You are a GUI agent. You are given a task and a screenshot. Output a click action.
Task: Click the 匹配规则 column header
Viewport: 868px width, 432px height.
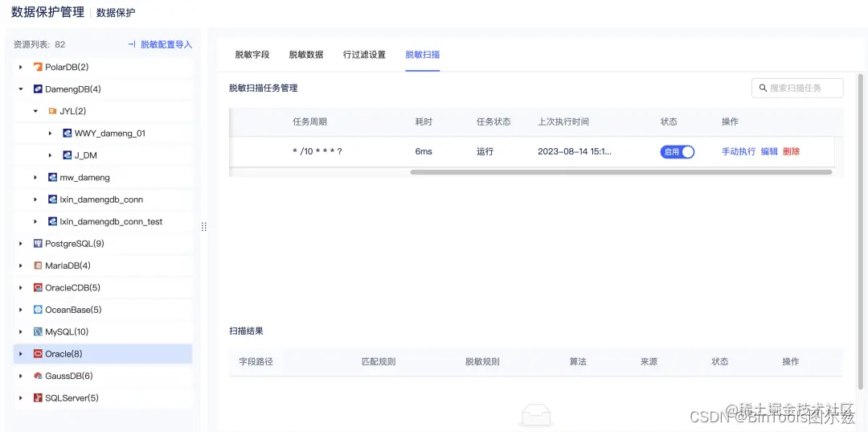click(379, 362)
